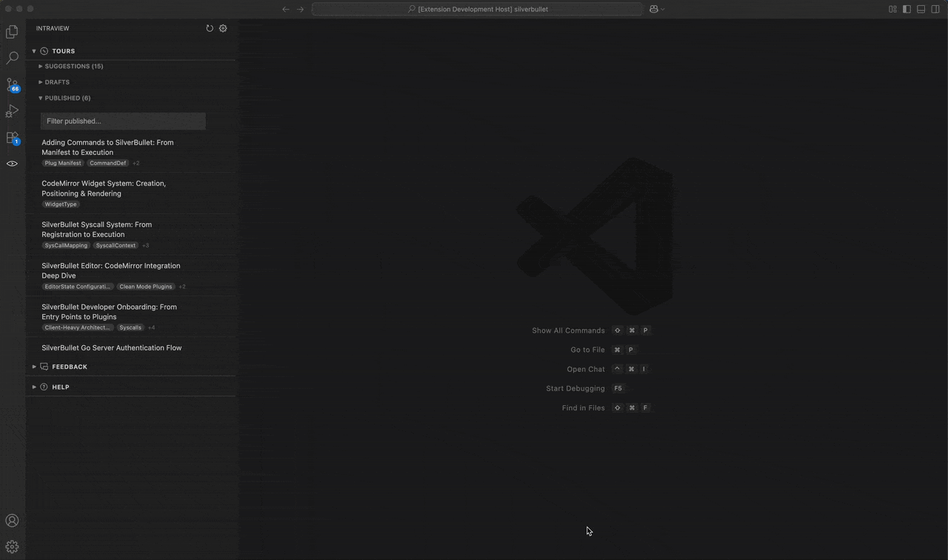This screenshot has width=948, height=560.
Task: Open tour CodeMirror Widget System
Action: 104,188
